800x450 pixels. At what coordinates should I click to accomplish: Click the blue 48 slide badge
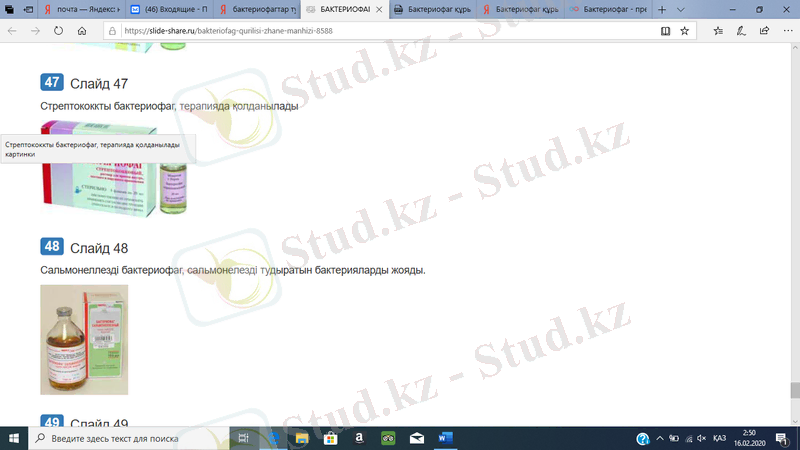[52, 246]
